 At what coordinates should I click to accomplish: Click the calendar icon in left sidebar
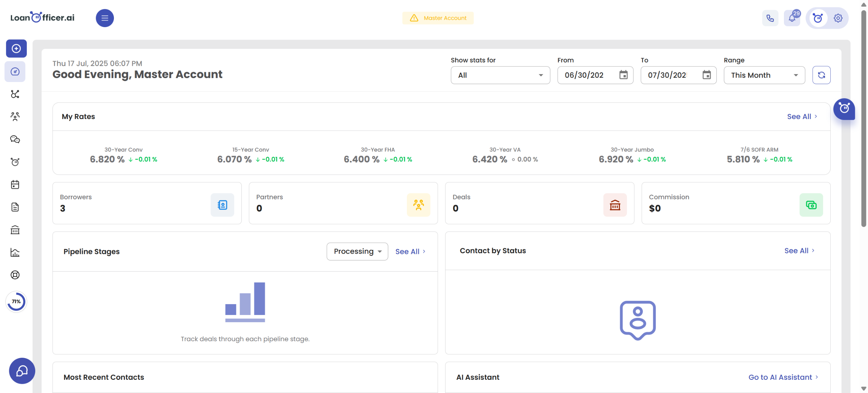[15, 184]
